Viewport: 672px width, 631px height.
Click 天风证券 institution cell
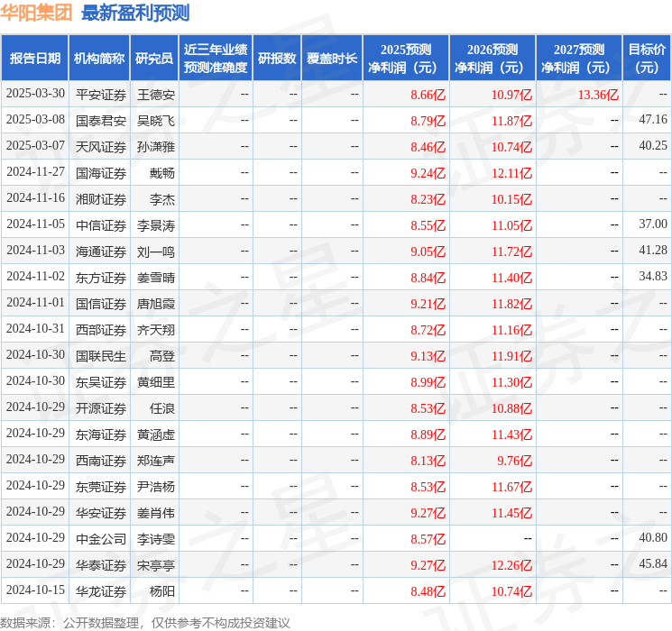[x=101, y=147]
